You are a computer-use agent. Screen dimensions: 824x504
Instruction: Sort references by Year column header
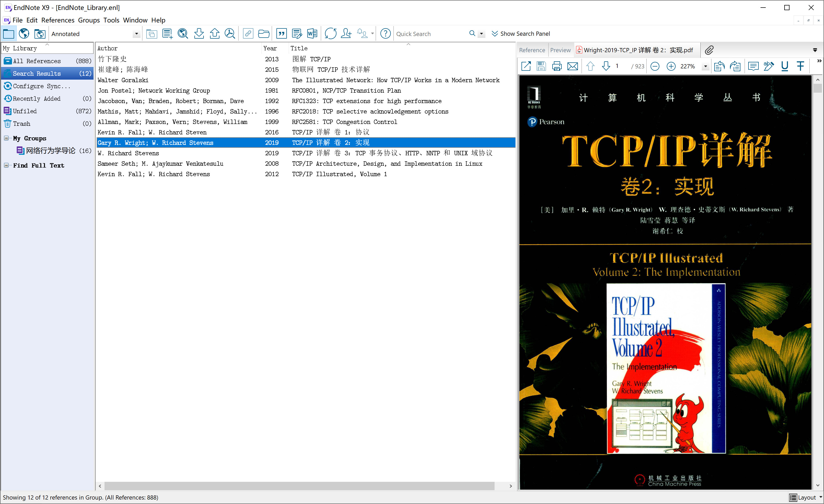(x=275, y=48)
